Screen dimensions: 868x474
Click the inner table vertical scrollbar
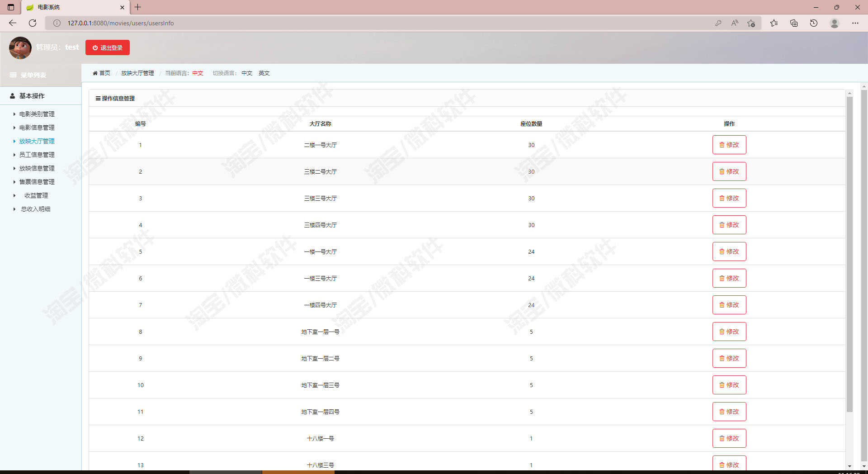click(x=849, y=254)
